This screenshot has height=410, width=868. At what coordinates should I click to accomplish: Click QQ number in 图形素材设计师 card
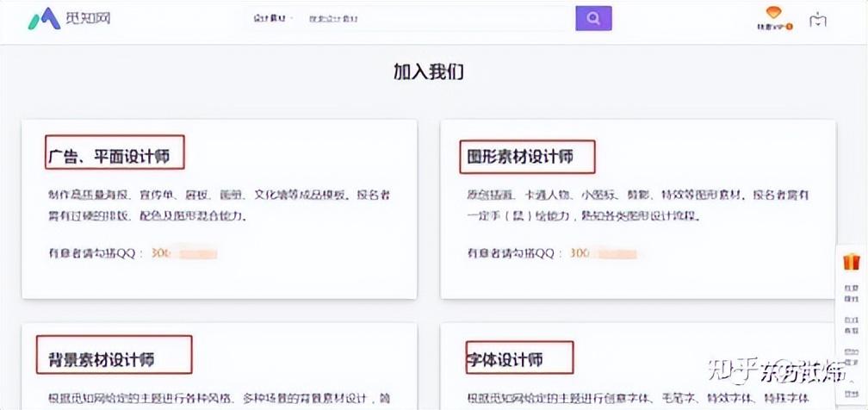604,253
